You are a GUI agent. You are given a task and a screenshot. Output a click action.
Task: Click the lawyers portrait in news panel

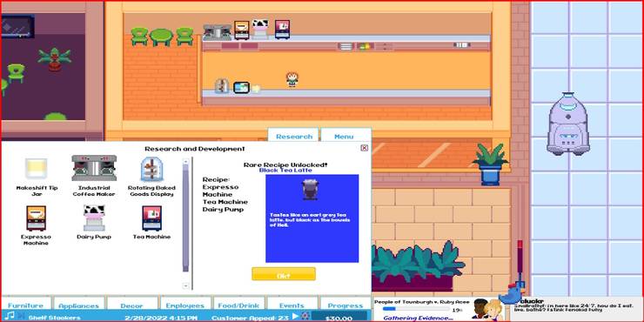(x=486, y=310)
